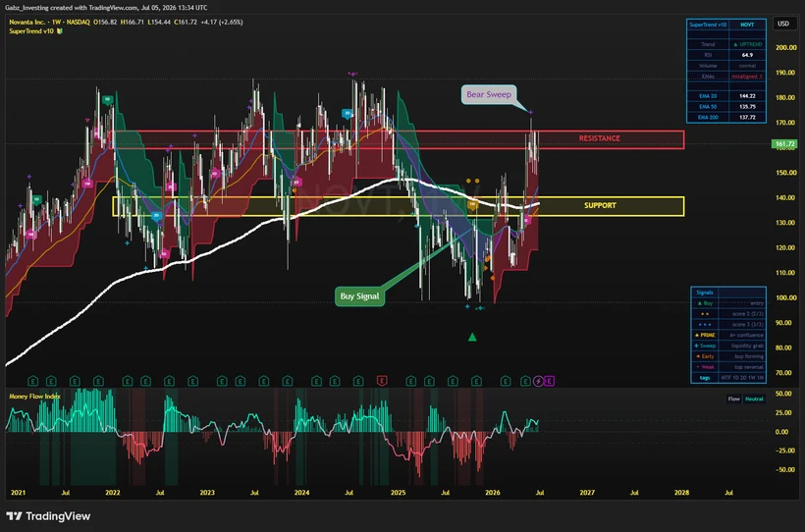Screen dimensions: 805x532
Task: Click the 200.00 price scale label
Action: (x=786, y=47)
